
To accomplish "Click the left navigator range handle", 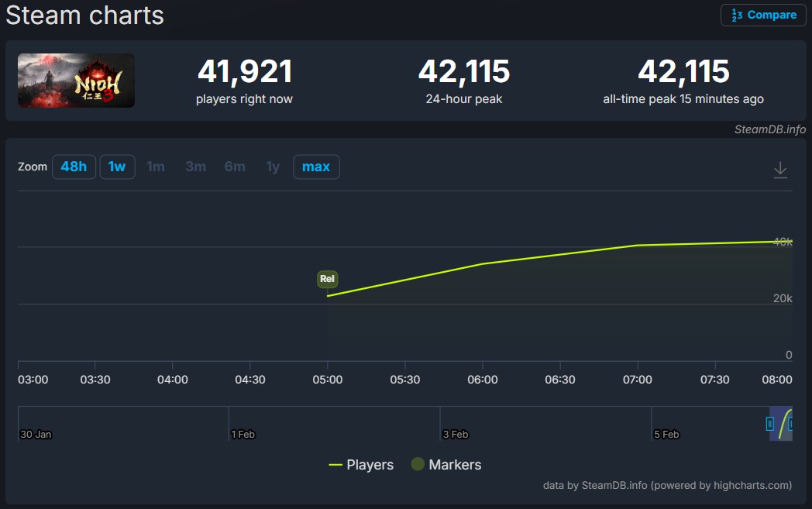I will (769, 424).
